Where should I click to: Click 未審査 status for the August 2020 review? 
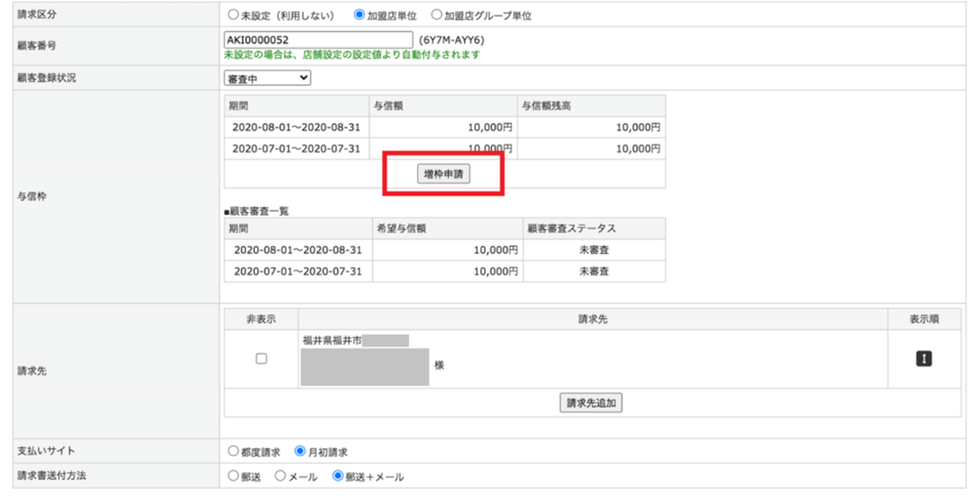(594, 250)
